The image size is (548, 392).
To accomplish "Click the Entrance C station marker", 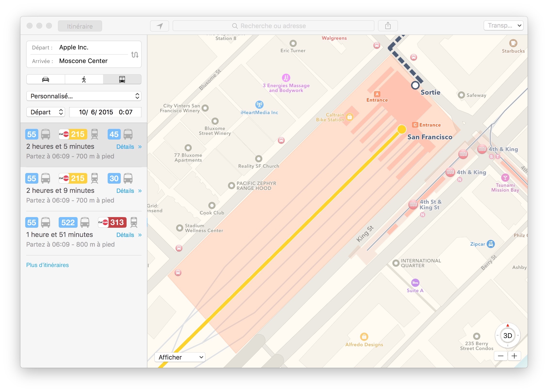I will (415, 125).
